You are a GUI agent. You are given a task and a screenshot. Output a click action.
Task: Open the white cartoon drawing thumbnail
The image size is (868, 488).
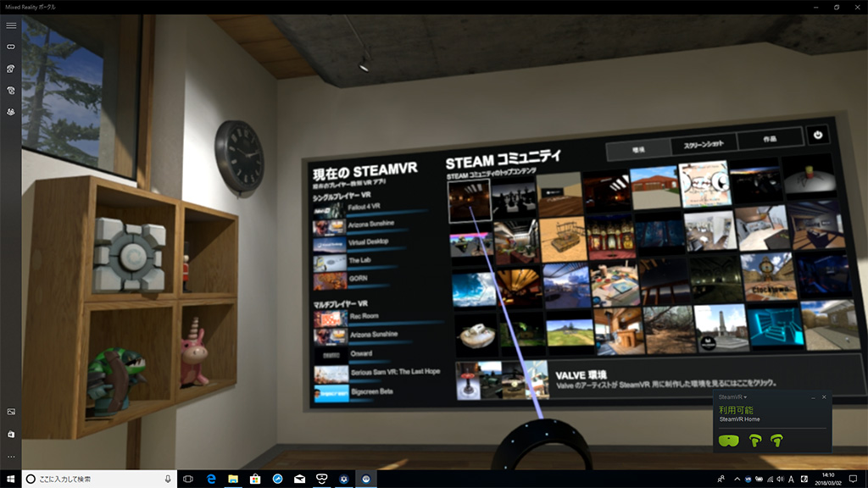coord(704,183)
